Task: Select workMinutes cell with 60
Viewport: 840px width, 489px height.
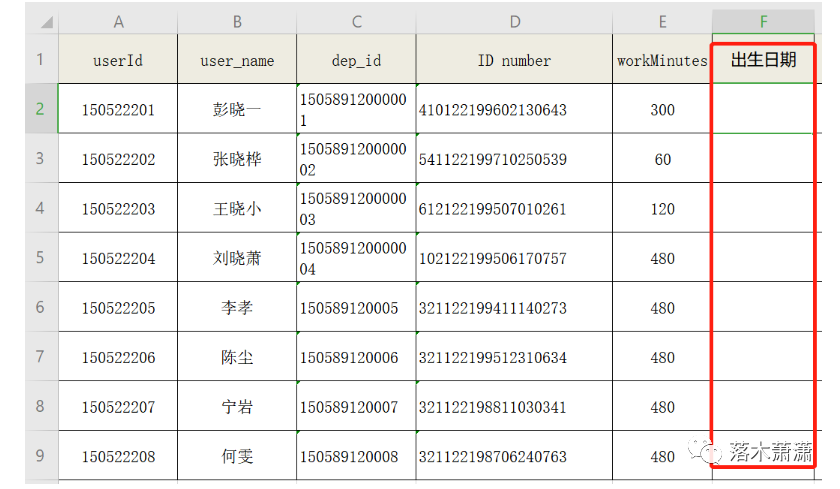Action: click(x=662, y=159)
